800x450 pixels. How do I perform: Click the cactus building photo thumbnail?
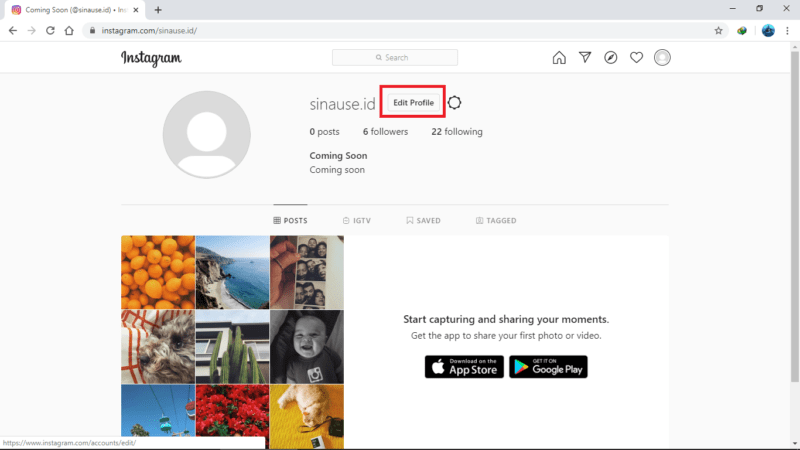[232, 346]
